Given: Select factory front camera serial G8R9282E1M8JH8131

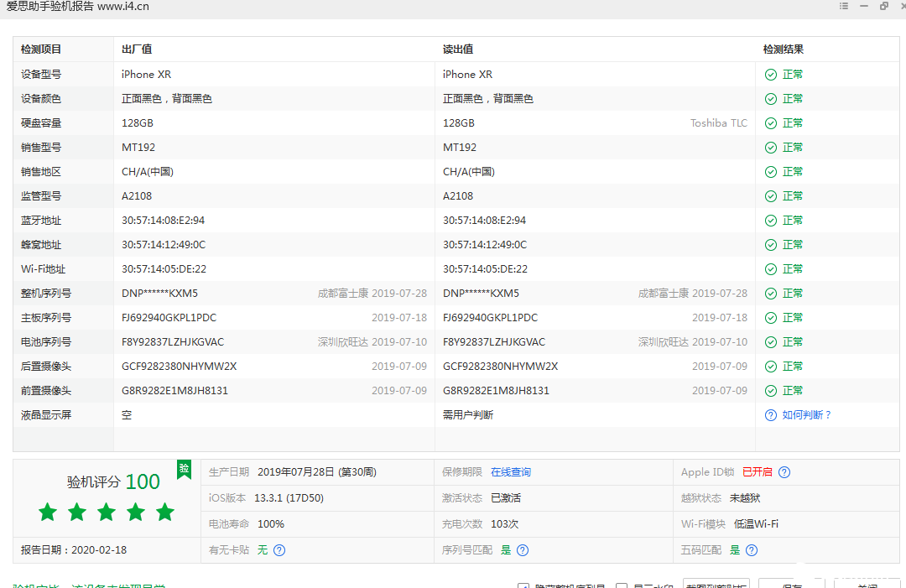Looking at the screenshot, I should (x=175, y=391).
